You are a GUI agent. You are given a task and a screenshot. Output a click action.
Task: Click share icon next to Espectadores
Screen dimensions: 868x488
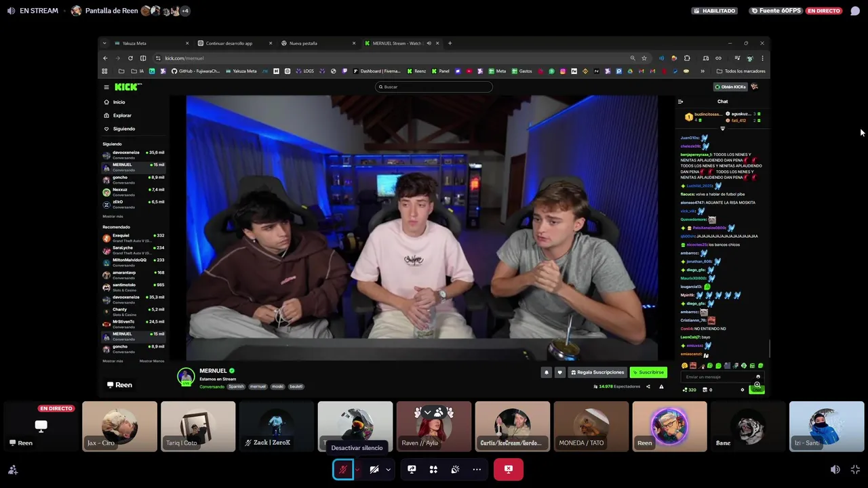(648, 387)
